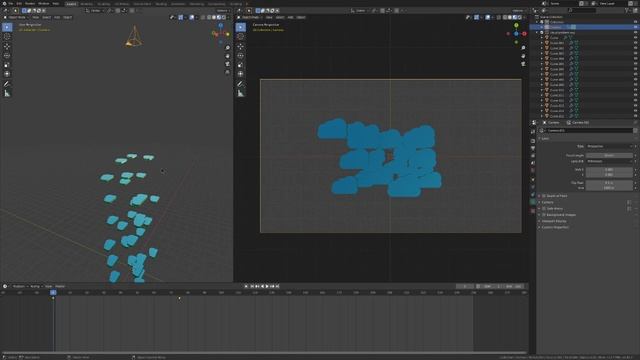Select the Move tool in camera viewport
Viewport: 640px width, 360px height.
241,46
